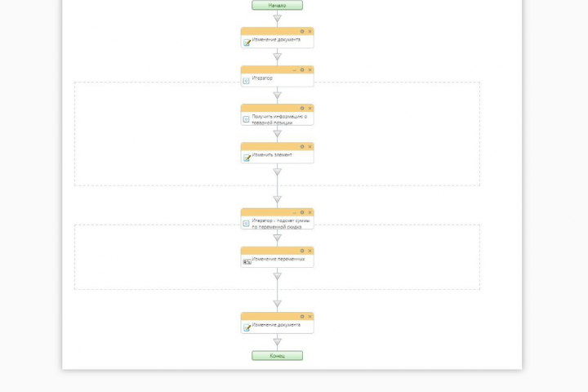Collapse the Итератор block with minimize icon

click(294, 70)
